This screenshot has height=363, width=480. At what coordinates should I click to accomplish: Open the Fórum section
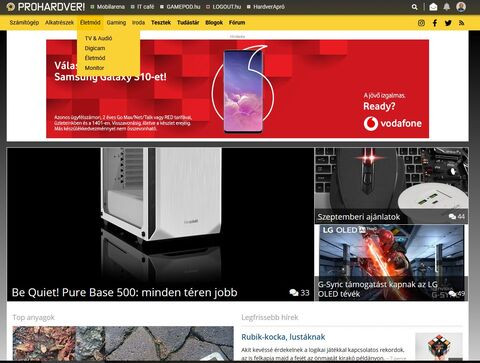click(237, 23)
